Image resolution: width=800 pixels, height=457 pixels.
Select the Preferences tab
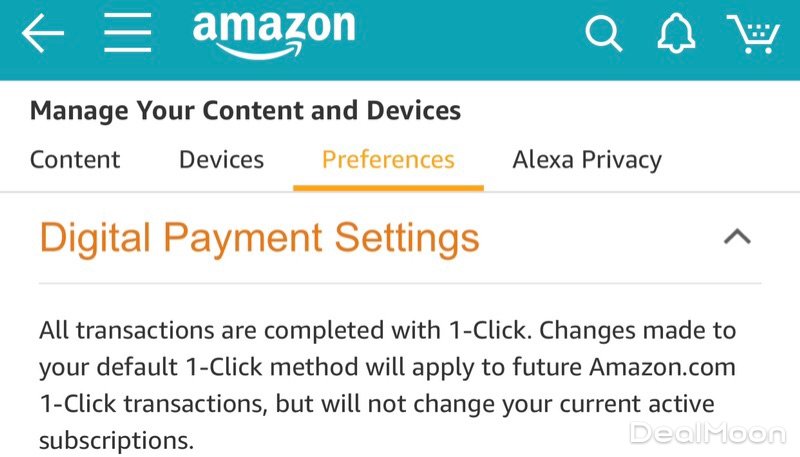point(388,160)
